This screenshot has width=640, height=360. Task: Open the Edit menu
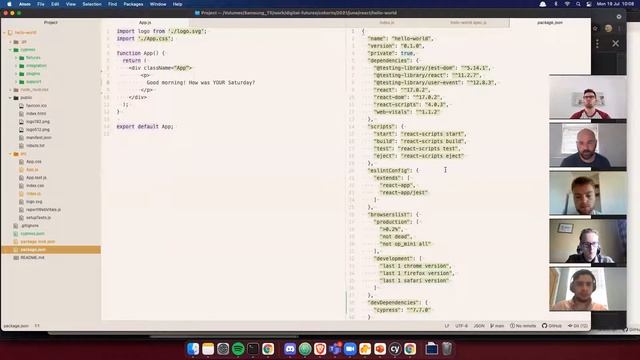tap(55, 4)
